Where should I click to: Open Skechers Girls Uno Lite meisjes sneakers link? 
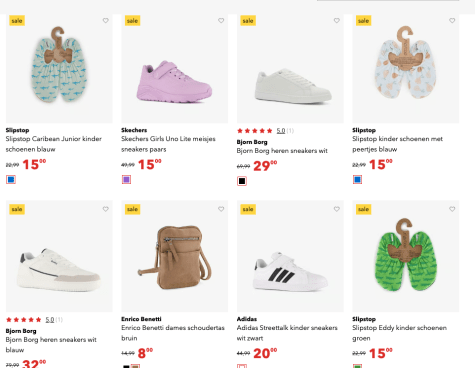(168, 144)
